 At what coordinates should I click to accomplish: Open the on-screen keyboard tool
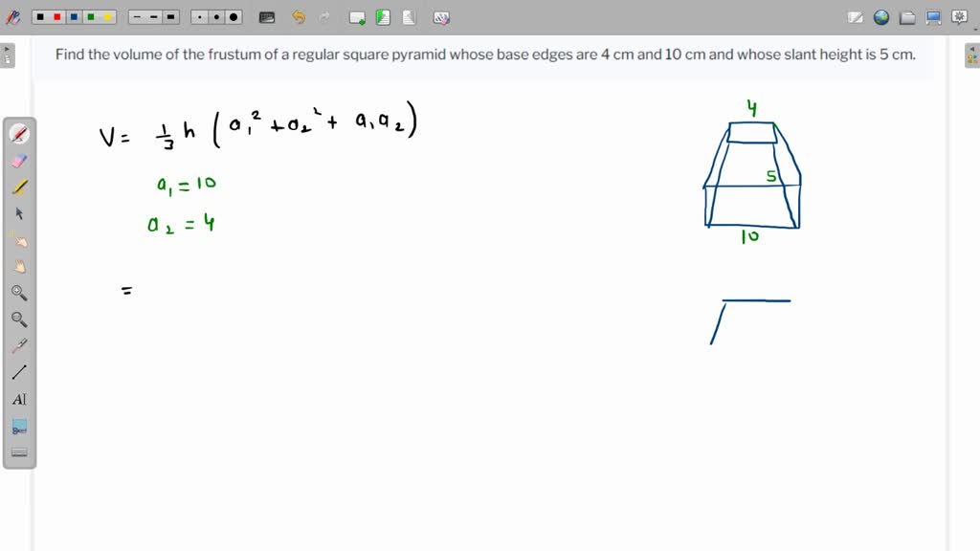tap(18, 452)
